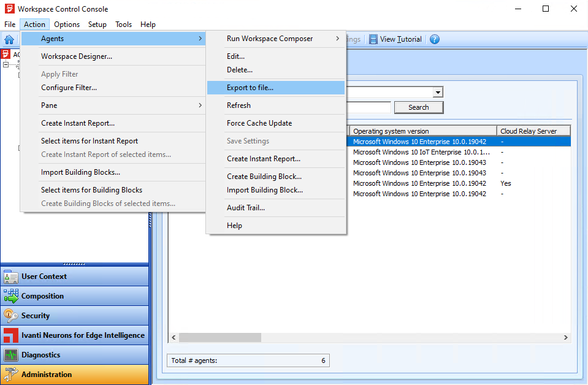Open the Help menu in menu bar
Screen dimensions: 588x385
tap(148, 25)
